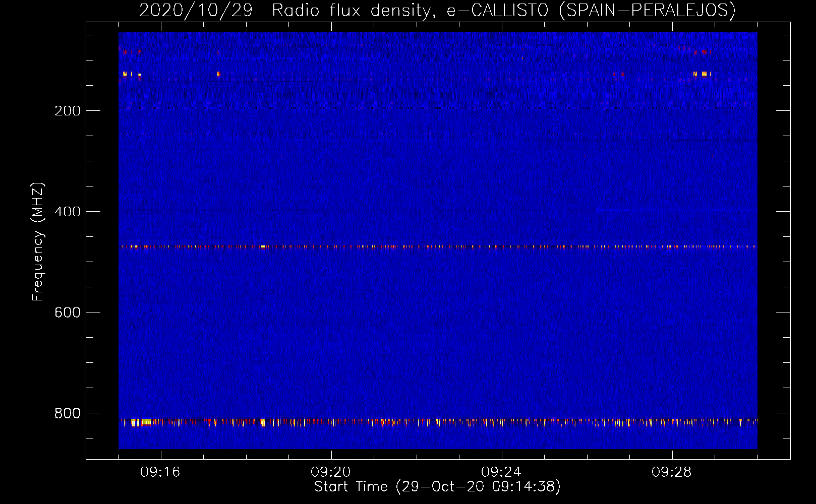Image resolution: width=816 pixels, height=504 pixels.
Task: Click the 09:28 time tick label
Action: tap(672, 472)
